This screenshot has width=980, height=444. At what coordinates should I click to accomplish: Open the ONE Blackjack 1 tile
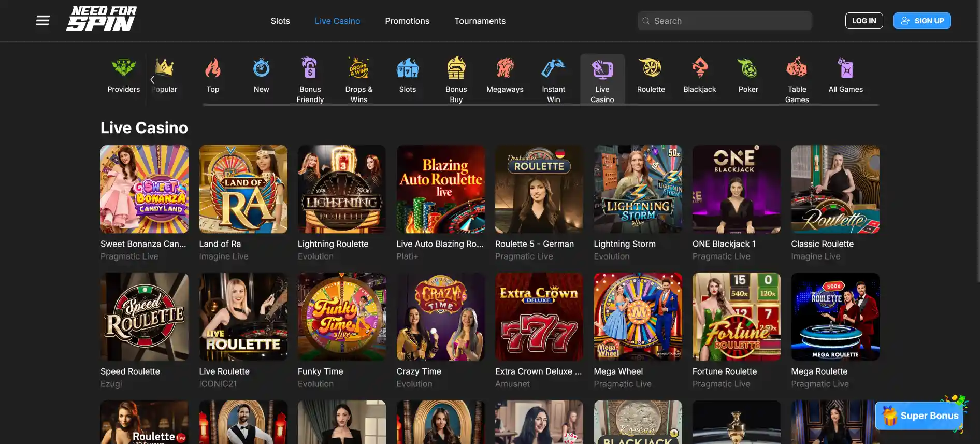coord(737,189)
